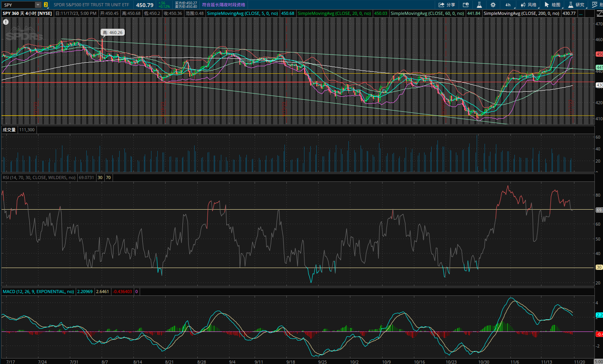The image size is (603, 364).
Task: Click the chart pattern icon at toolbar end
Action: (596, 5)
